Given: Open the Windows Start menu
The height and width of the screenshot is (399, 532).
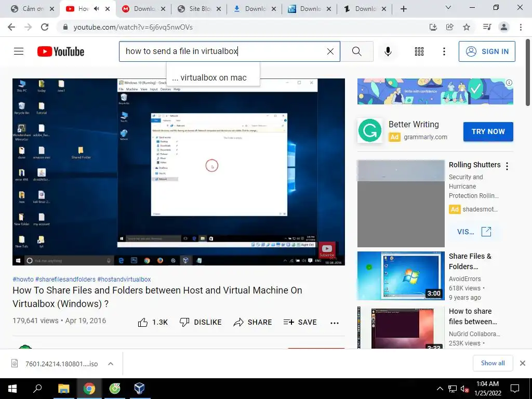Looking at the screenshot, I should [12, 389].
